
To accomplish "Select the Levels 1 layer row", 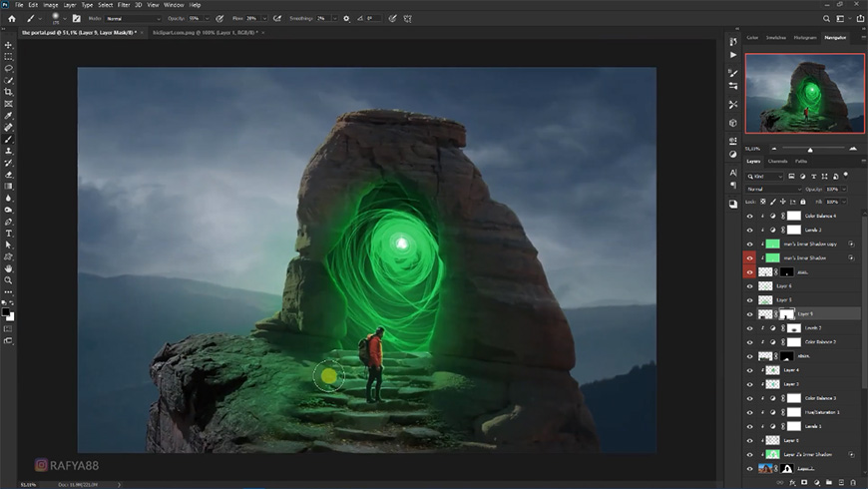I will [803, 426].
